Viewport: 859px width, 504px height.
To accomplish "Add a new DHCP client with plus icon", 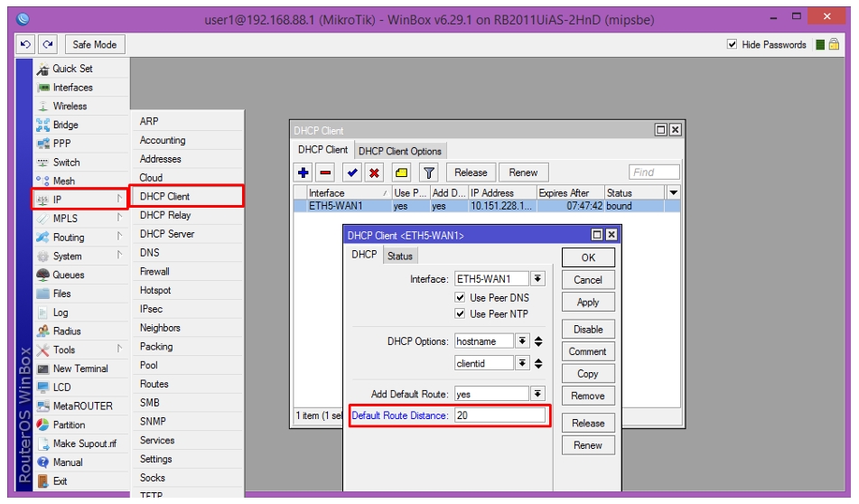I will point(303,173).
